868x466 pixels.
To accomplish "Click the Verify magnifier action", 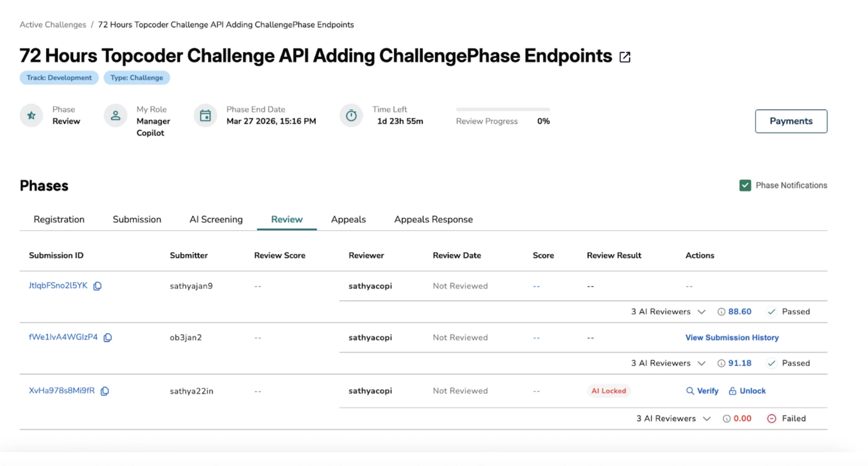I will pyautogui.click(x=702, y=391).
